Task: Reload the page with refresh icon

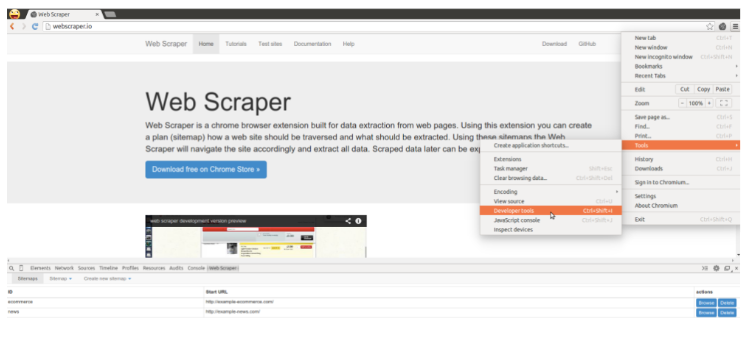Action: [x=35, y=26]
